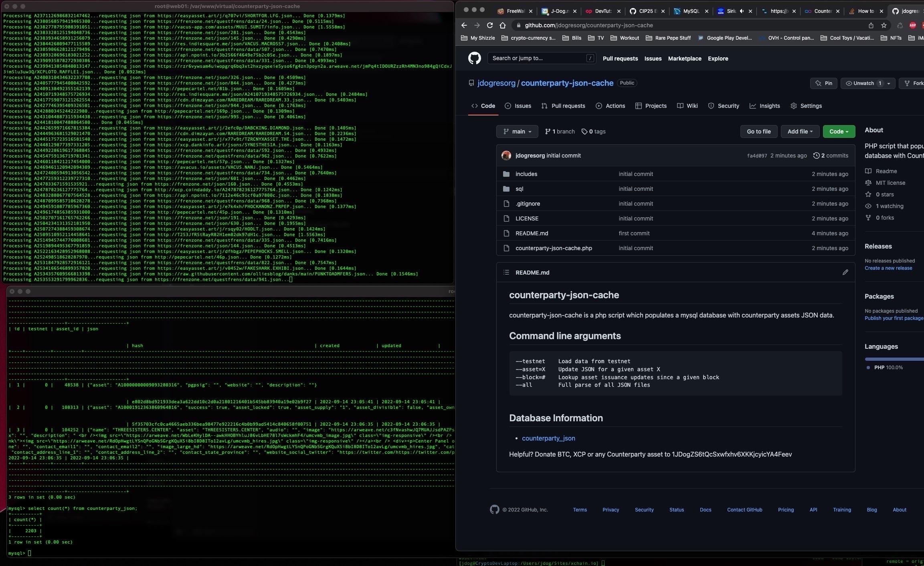Click Explore in GitHub header
Viewport: 924px width, 566px height.
718,59
